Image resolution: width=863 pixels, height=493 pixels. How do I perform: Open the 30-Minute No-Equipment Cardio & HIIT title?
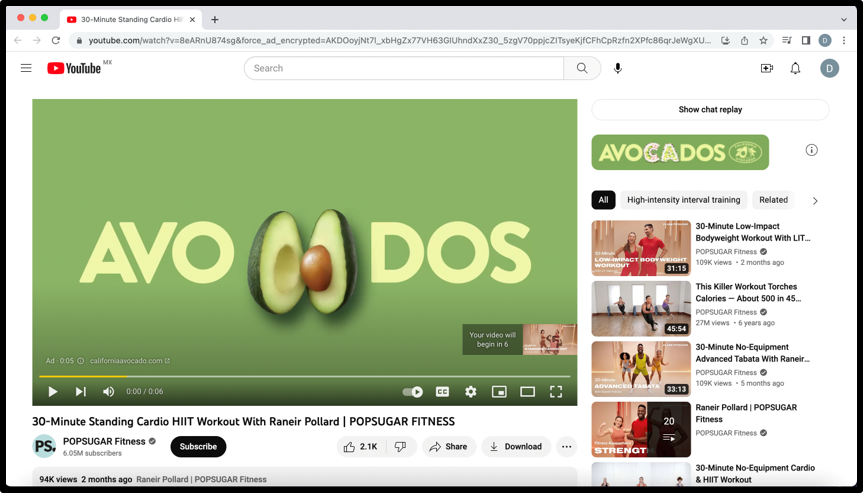755,474
